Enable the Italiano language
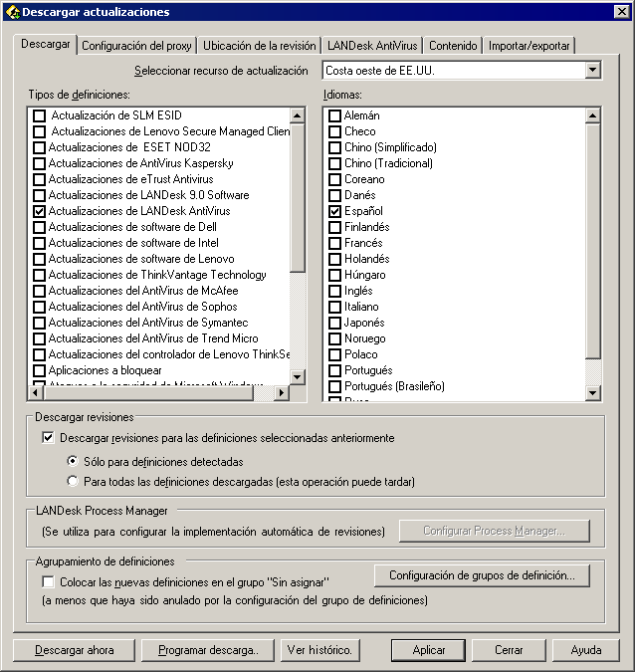The image size is (635, 672). tap(334, 307)
